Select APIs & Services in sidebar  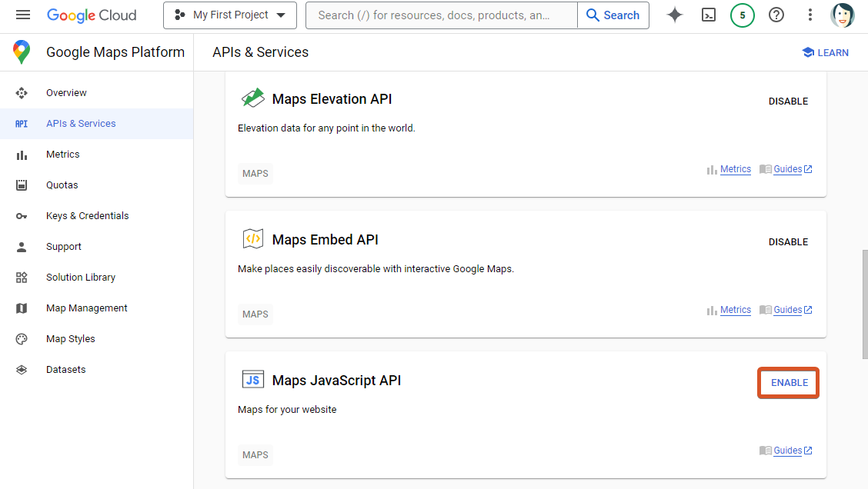(x=96, y=124)
